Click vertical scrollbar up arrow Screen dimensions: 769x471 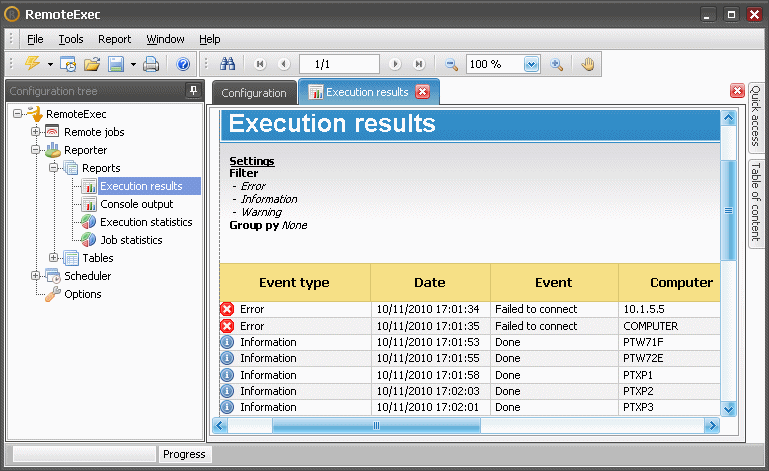728,118
